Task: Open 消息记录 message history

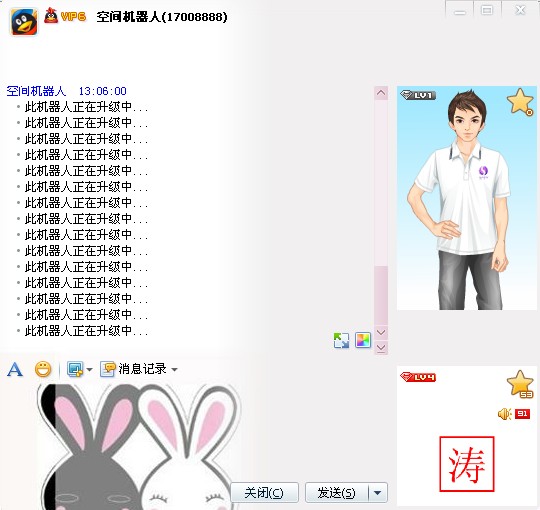Action: click(x=143, y=369)
